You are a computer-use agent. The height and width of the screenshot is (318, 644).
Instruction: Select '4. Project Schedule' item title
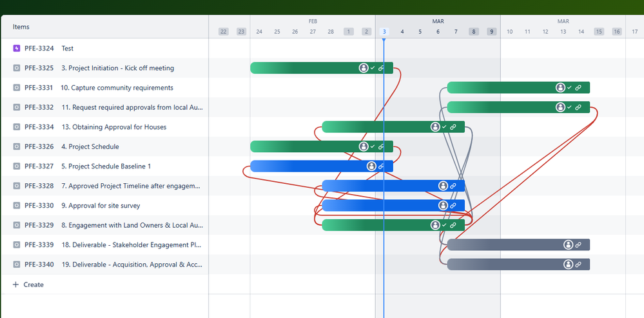pos(90,146)
